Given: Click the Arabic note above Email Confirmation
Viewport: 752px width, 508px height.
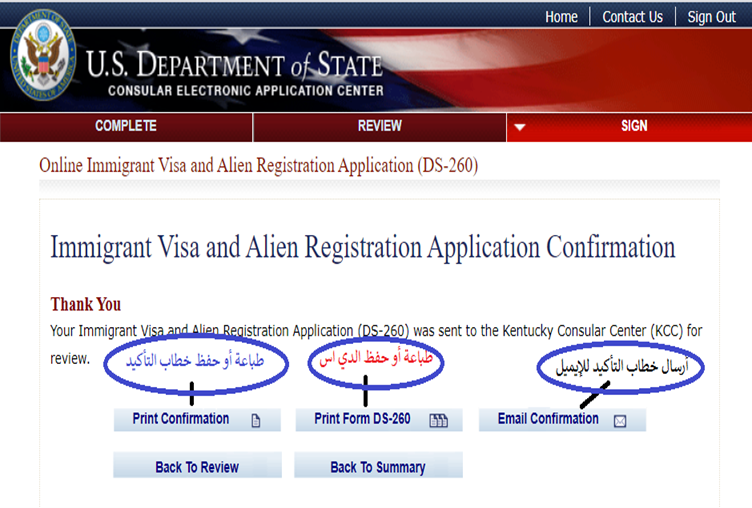Looking at the screenshot, I should (x=619, y=366).
